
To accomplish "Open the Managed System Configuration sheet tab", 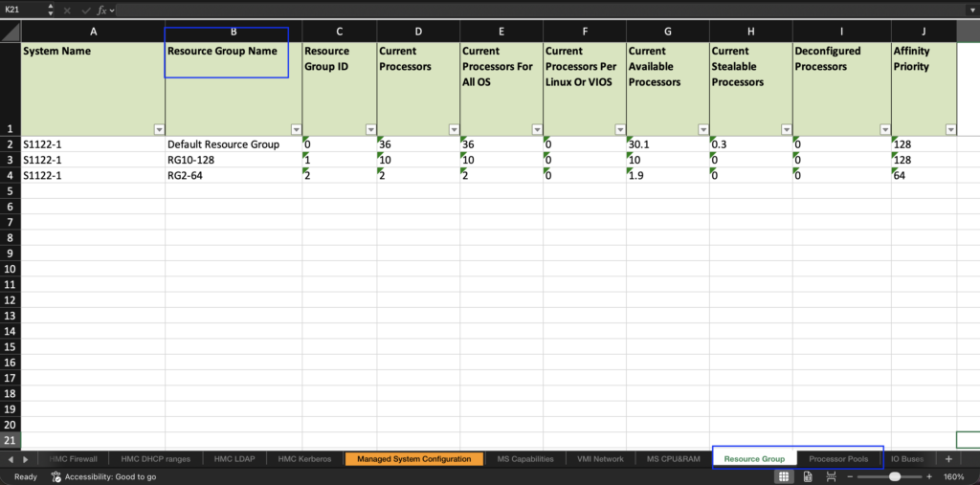I will [x=413, y=459].
